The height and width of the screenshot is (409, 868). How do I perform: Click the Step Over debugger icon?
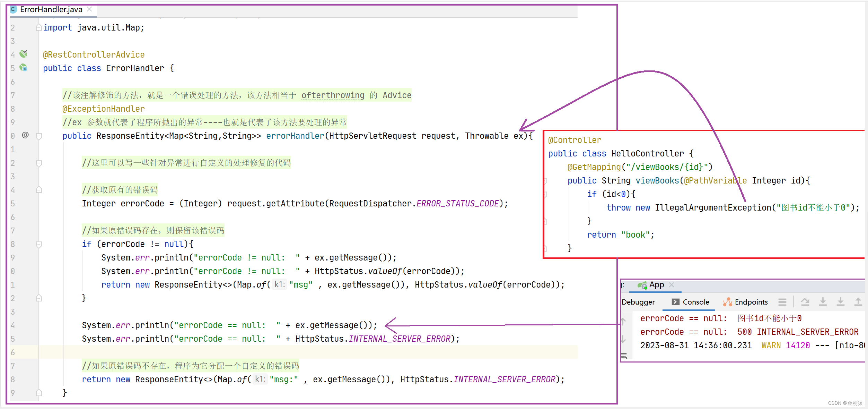[805, 302]
